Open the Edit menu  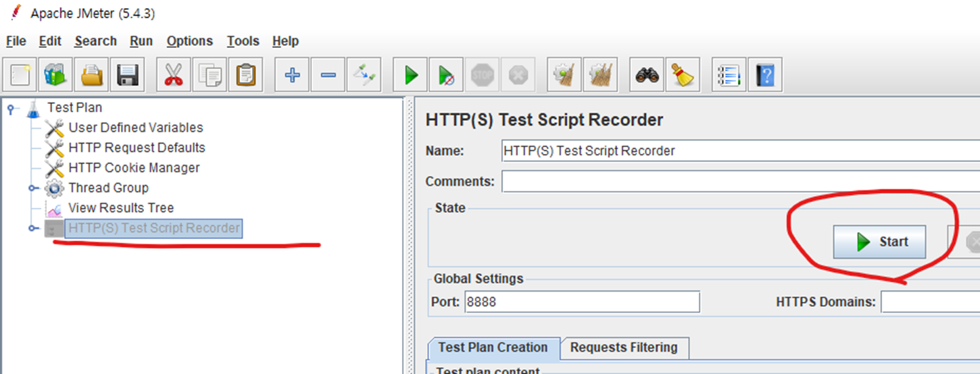click(x=50, y=41)
